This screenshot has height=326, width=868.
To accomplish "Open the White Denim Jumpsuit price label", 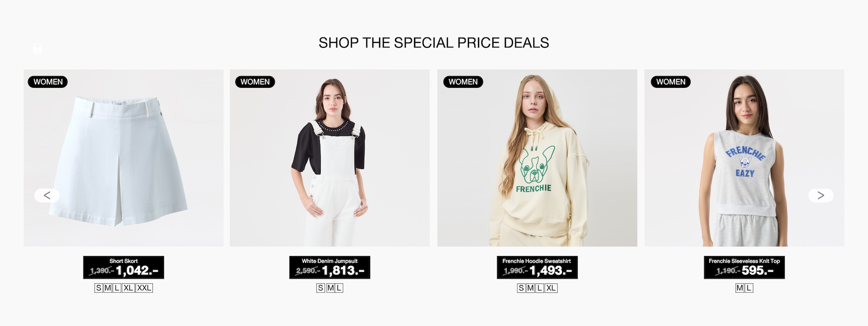I will click(x=330, y=267).
